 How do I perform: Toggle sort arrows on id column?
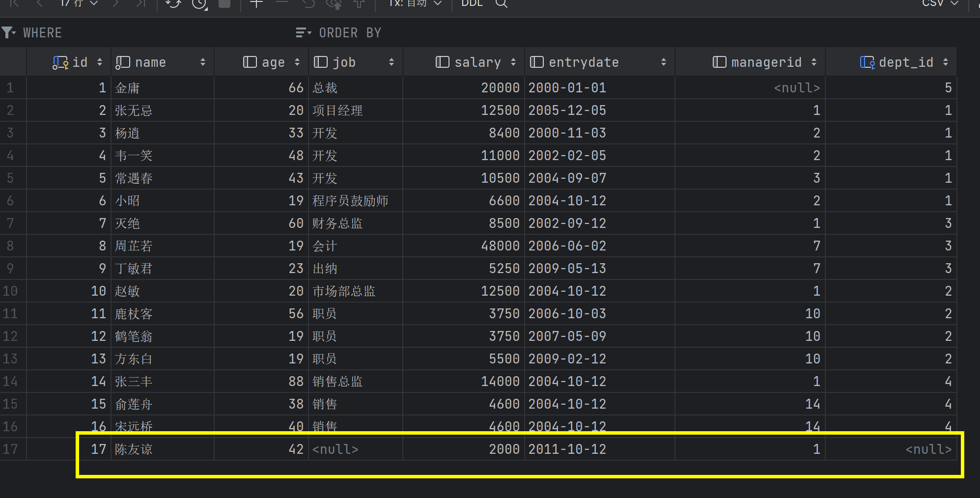point(100,62)
